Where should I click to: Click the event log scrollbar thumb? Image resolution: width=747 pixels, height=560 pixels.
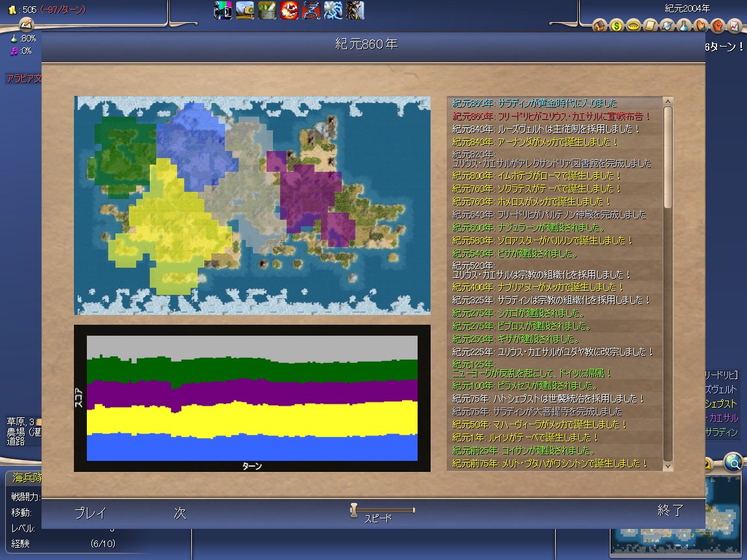click(x=668, y=157)
